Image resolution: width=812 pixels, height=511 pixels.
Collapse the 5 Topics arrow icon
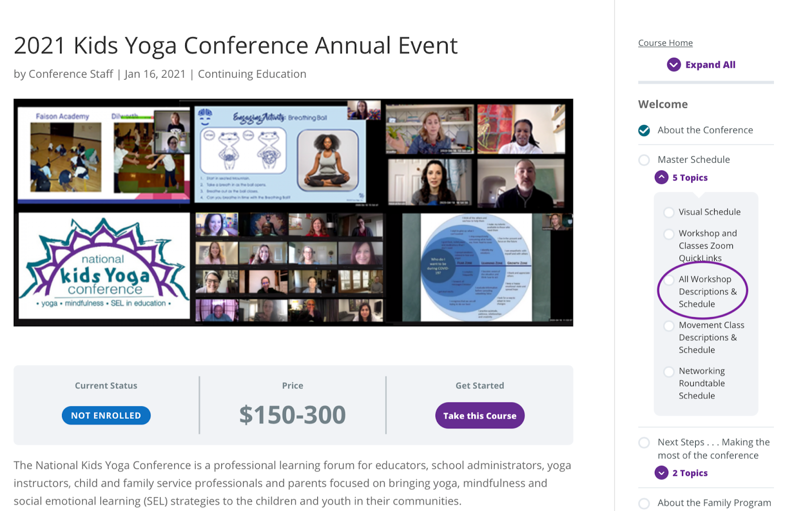[661, 177]
